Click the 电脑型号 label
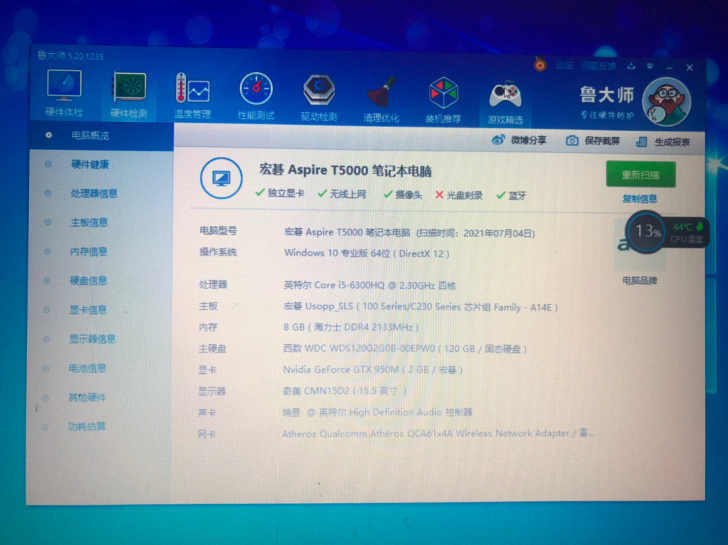 coord(218,231)
